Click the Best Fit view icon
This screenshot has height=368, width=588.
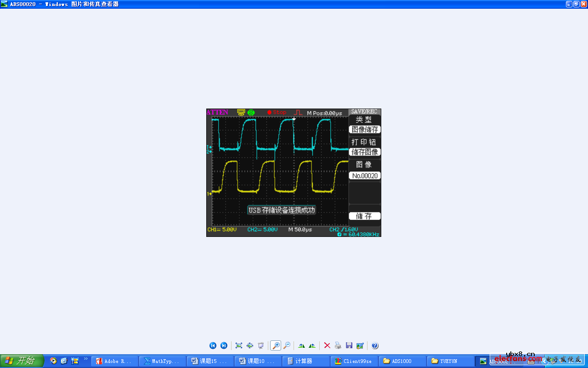239,345
